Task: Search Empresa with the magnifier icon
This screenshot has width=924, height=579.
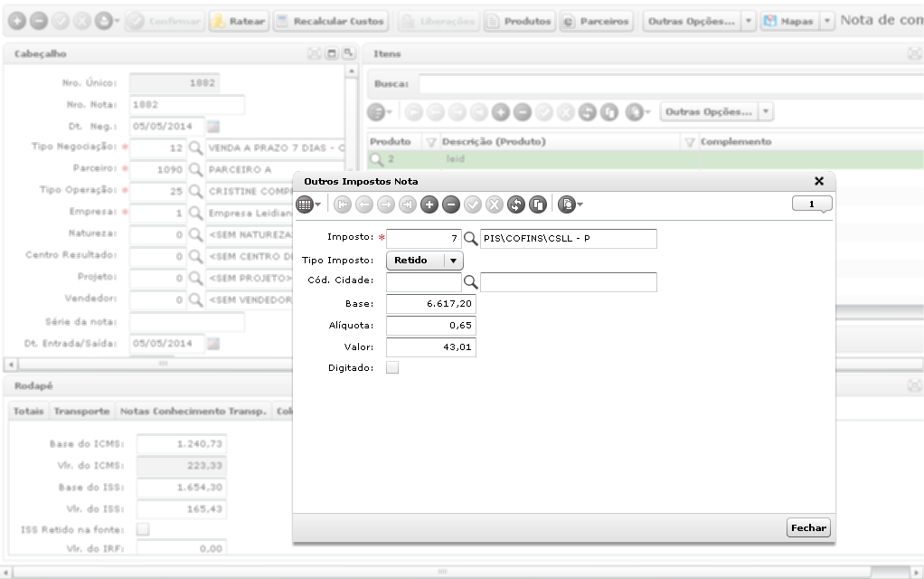Action: point(195,213)
